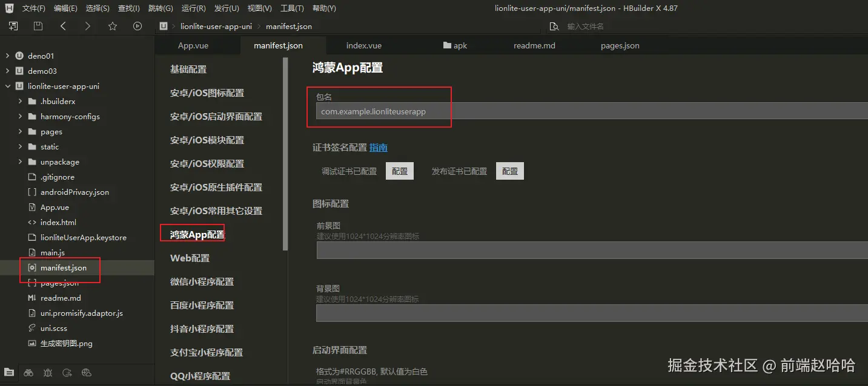Go back with the left arrow icon
The width and height of the screenshot is (868, 386).
point(63,26)
